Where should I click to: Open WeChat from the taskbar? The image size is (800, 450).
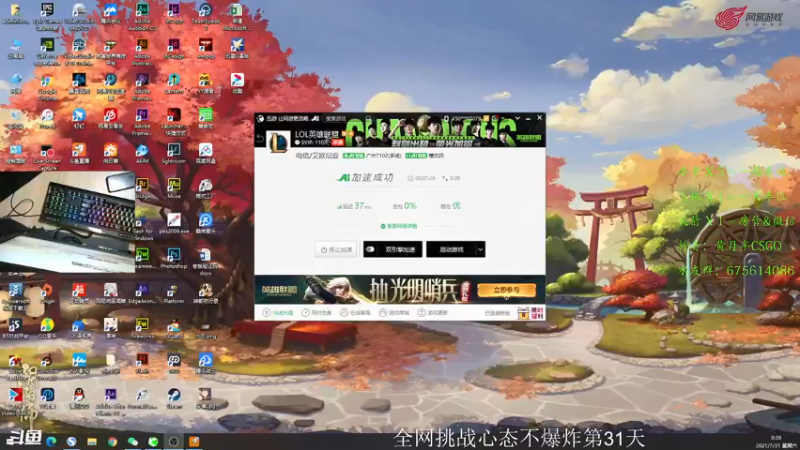(133, 441)
